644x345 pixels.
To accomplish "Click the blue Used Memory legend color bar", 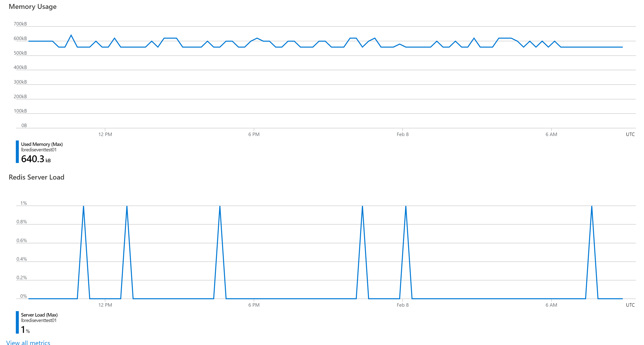I will point(17,152).
